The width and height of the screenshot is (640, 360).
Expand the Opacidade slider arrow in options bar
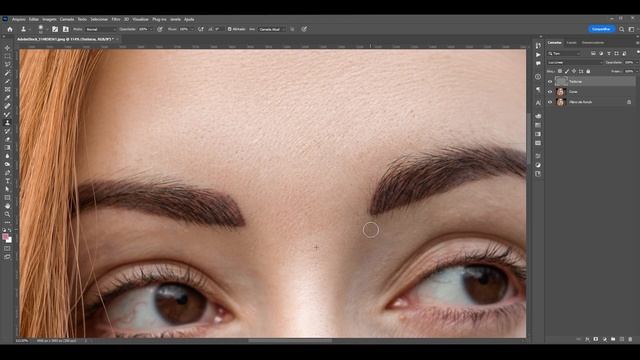[151, 29]
